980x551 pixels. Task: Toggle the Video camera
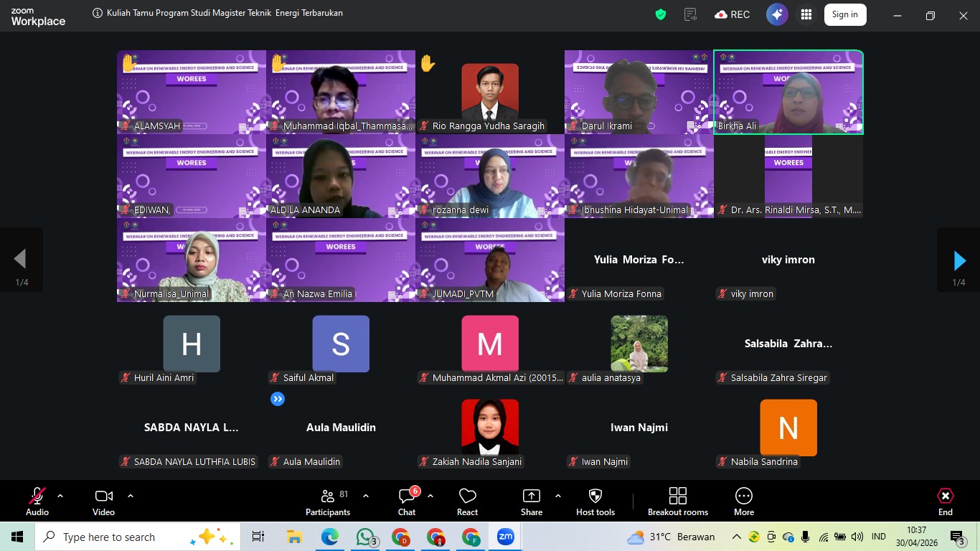[x=103, y=501]
